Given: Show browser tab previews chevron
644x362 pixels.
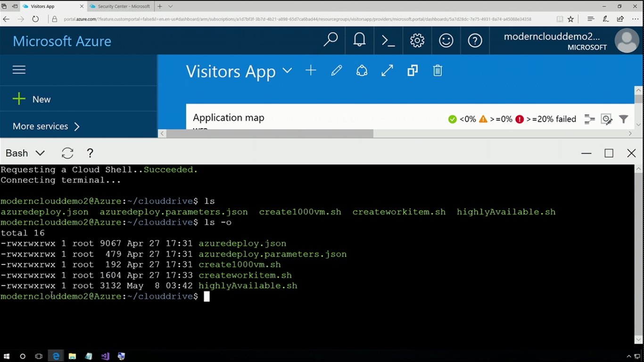Looking at the screenshot, I should [171, 6].
